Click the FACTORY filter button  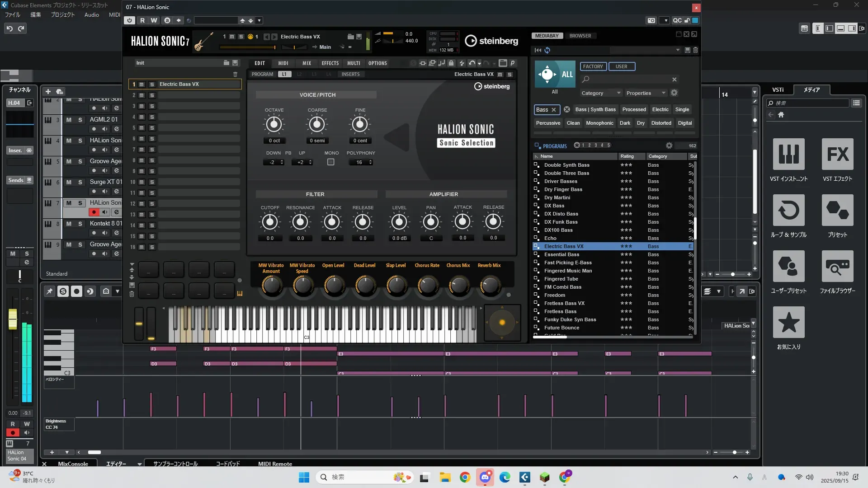pyautogui.click(x=593, y=66)
